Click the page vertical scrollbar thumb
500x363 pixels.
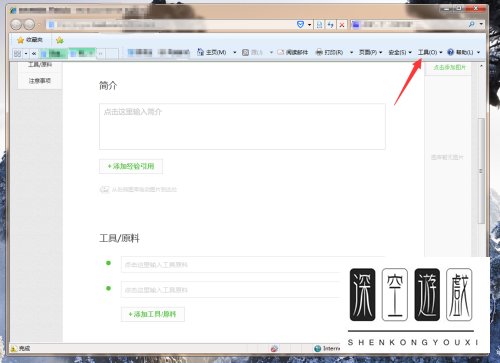pyautogui.click(x=481, y=170)
